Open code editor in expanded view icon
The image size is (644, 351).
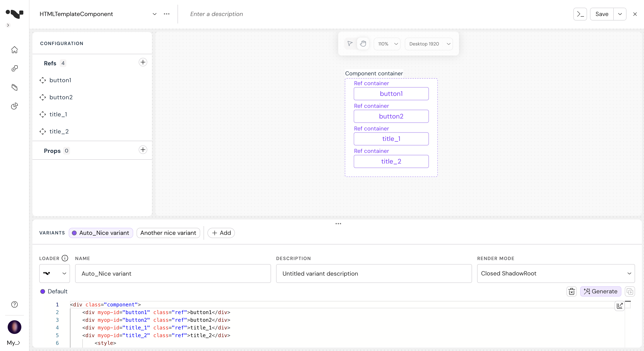[619, 306]
